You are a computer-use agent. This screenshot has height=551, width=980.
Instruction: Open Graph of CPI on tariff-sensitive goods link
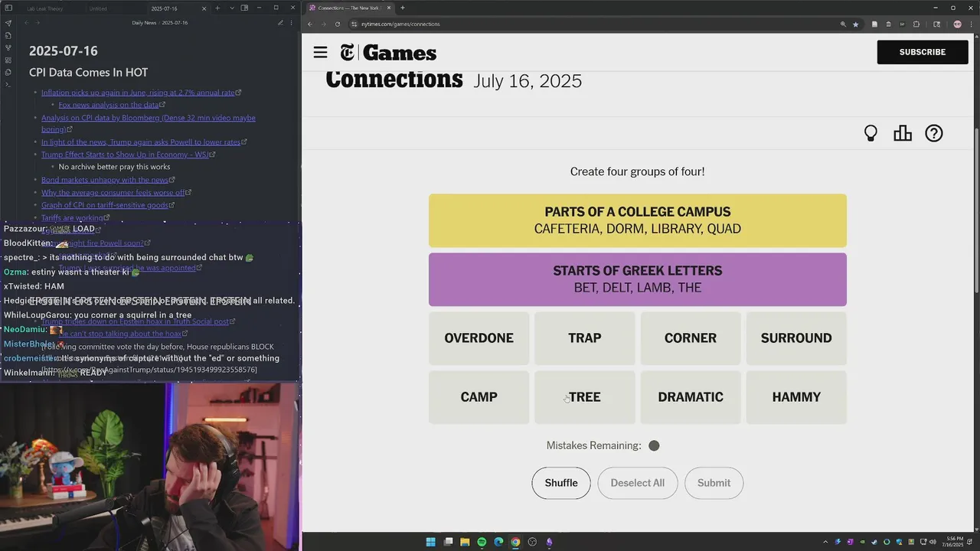(x=105, y=205)
